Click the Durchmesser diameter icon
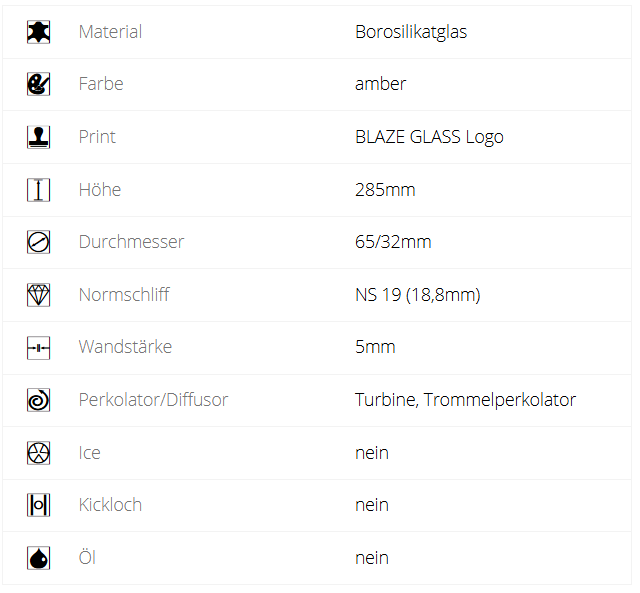Image resolution: width=640 pixels, height=593 pixels. [x=38, y=242]
